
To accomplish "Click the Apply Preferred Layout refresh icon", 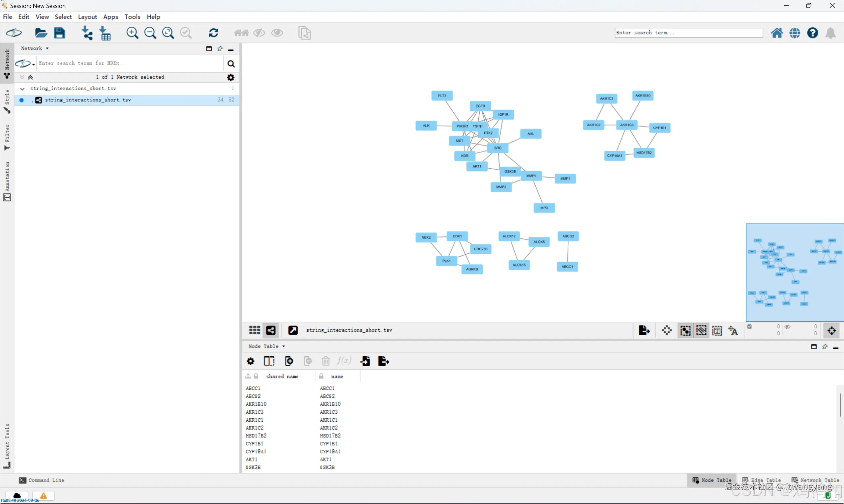I will [x=213, y=33].
